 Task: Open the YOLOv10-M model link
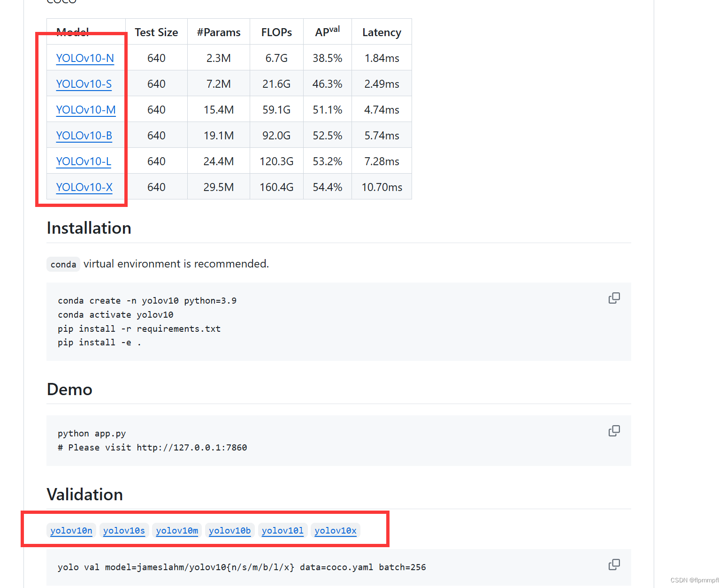86,110
